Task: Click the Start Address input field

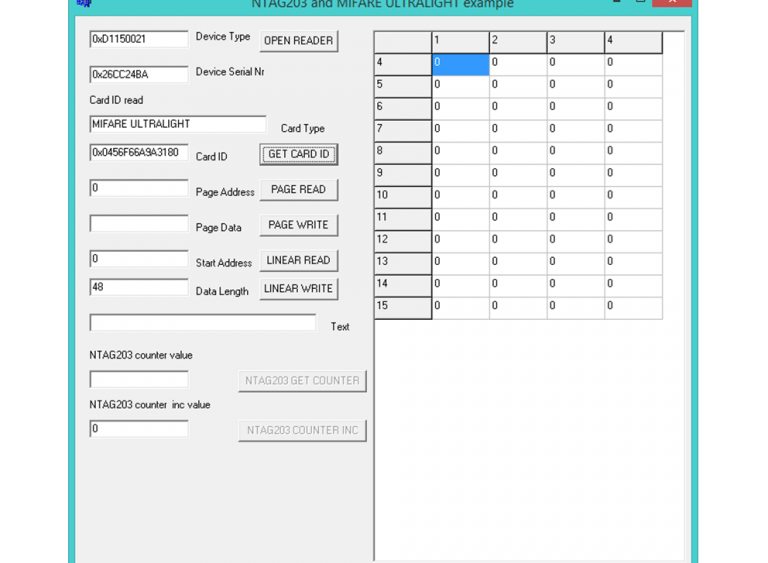Action: (139, 259)
